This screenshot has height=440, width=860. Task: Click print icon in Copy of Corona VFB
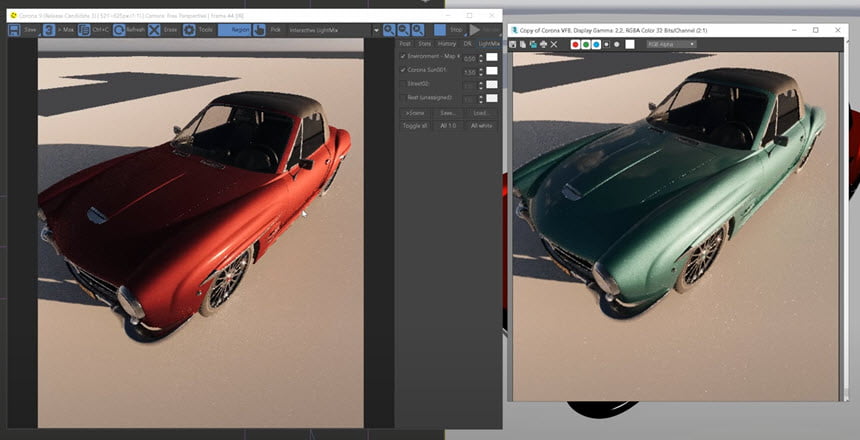[543, 44]
